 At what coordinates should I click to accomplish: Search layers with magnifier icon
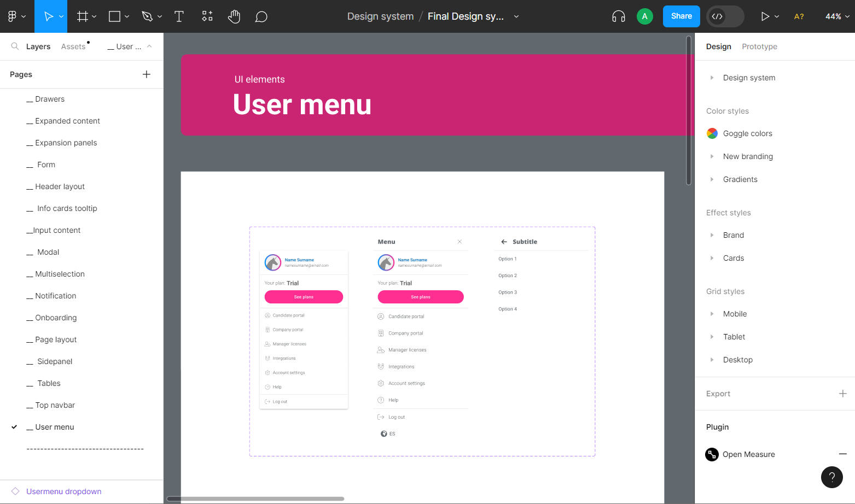point(15,46)
